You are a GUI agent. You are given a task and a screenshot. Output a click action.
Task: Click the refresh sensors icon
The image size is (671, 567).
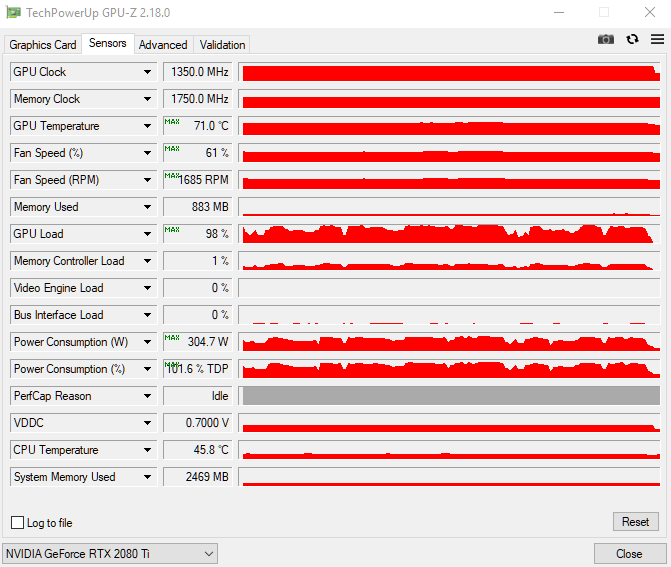(x=632, y=39)
